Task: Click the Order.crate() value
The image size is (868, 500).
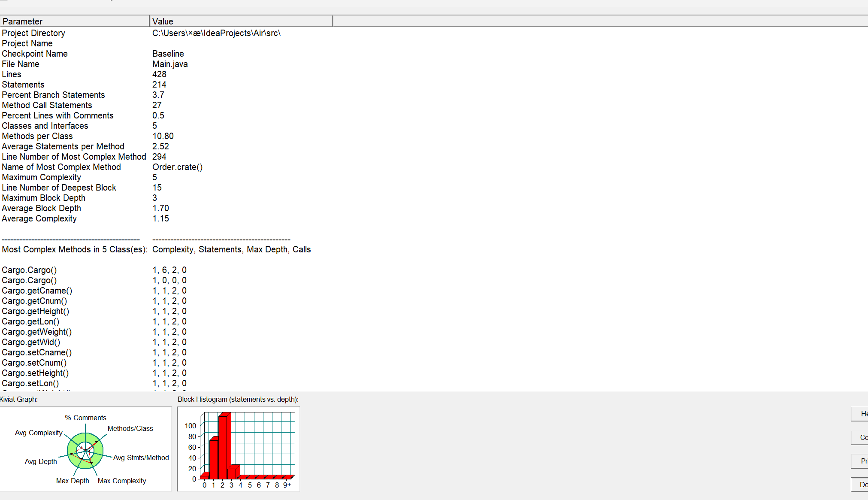Action: [177, 167]
